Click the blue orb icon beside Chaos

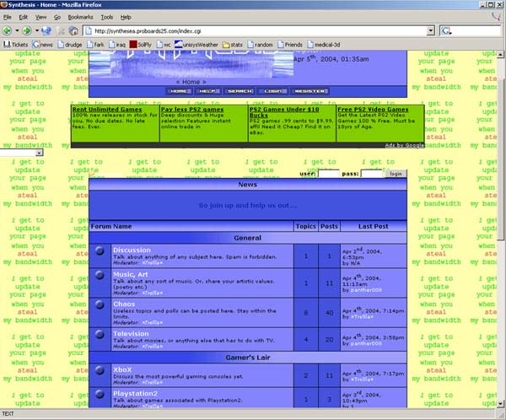click(x=100, y=309)
